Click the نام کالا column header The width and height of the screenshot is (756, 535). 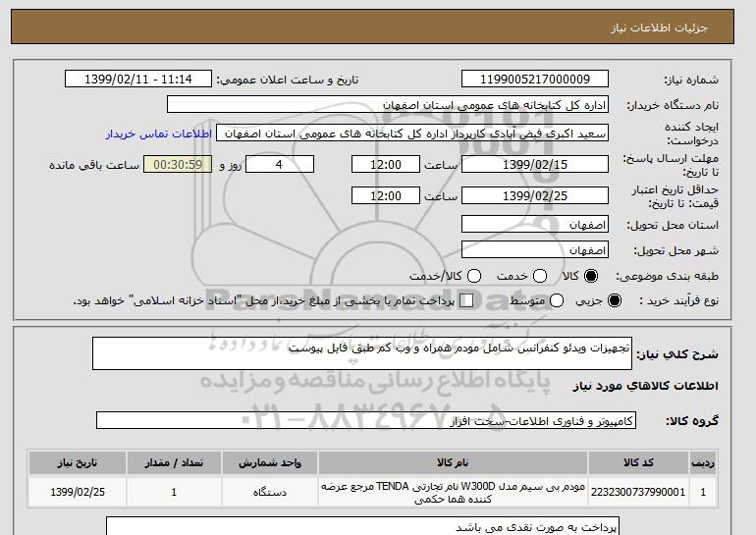453,462
